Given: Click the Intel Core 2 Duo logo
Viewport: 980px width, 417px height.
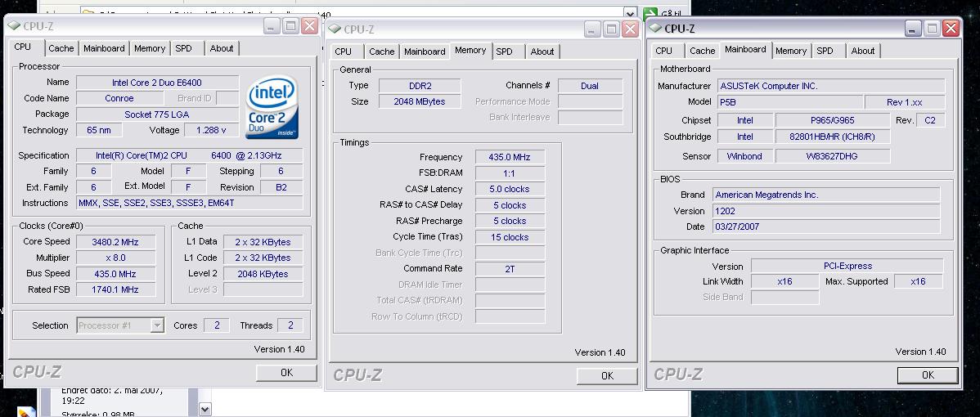Looking at the screenshot, I should tap(272, 107).
